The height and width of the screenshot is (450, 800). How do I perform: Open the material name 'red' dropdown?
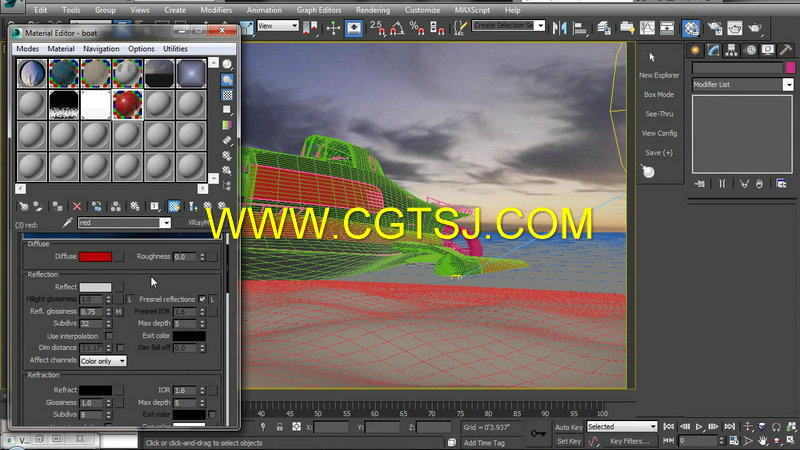click(165, 222)
